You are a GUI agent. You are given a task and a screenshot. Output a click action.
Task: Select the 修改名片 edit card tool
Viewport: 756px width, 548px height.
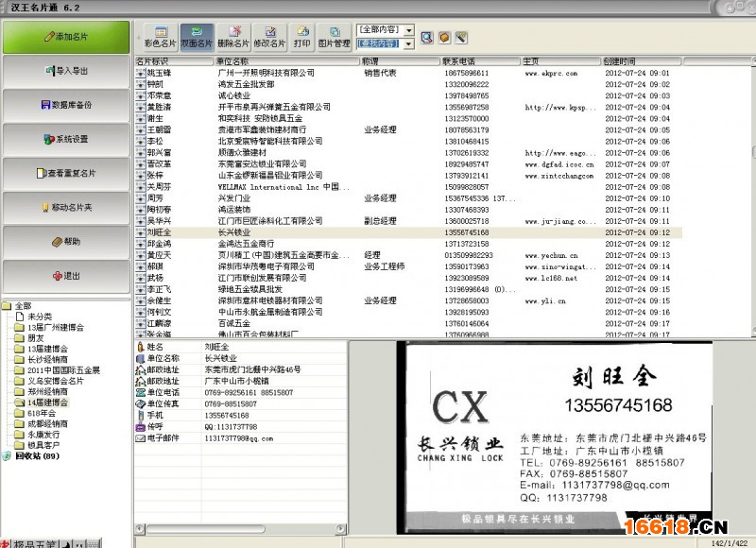pos(269,37)
